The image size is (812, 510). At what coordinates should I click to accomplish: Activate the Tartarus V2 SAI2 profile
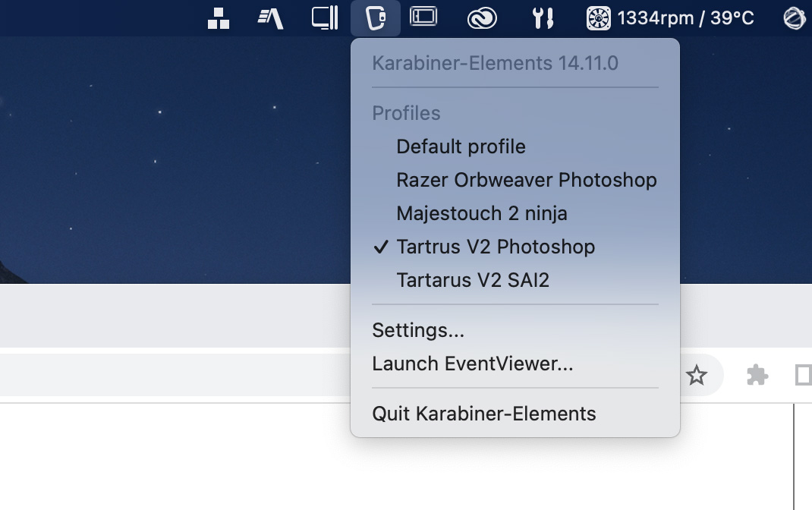click(515, 280)
